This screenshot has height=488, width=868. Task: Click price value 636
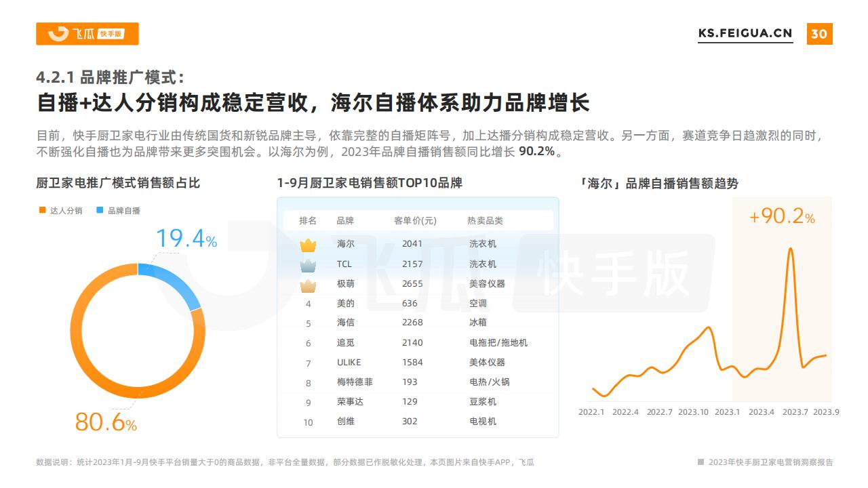(x=410, y=304)
